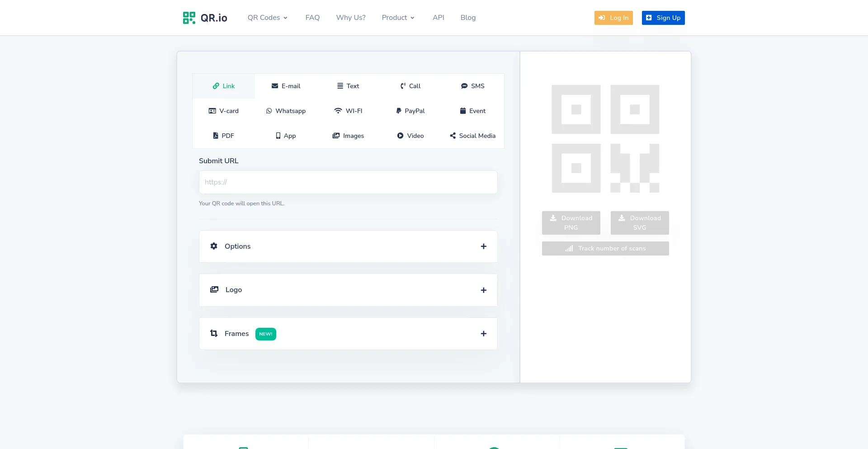Select the Text lines icon

pos(340,86)
